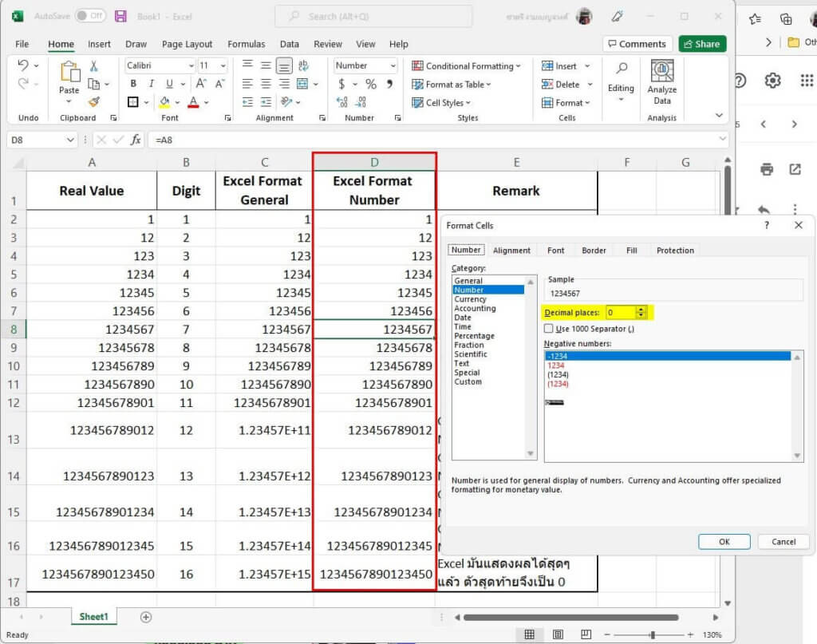Collapse the ribbon with chevron
Screen dimensions: 817x644
[719, 115]
